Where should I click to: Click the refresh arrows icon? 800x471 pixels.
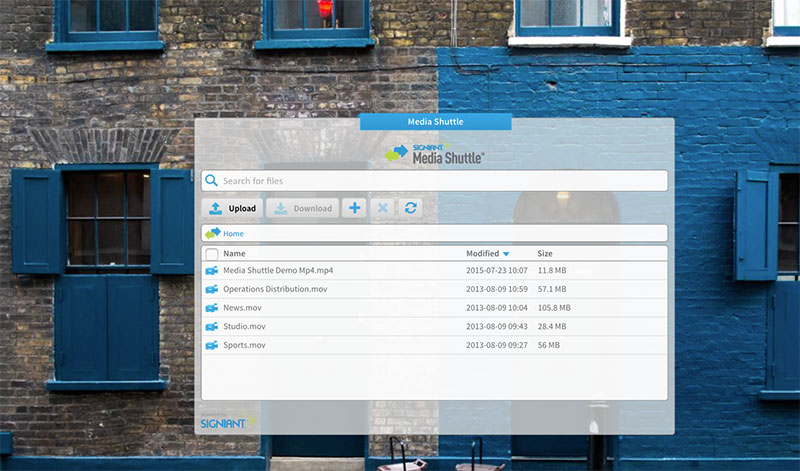409,208
